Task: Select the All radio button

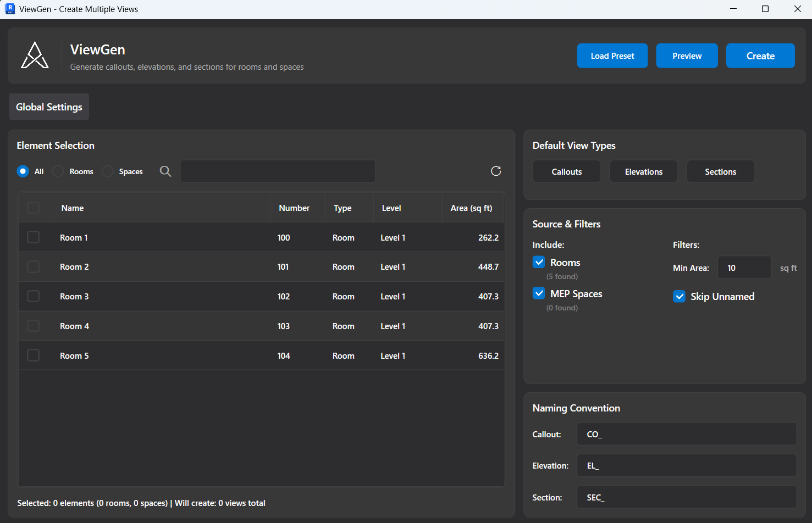Action: pyautogui.click(x=23, y=171)
